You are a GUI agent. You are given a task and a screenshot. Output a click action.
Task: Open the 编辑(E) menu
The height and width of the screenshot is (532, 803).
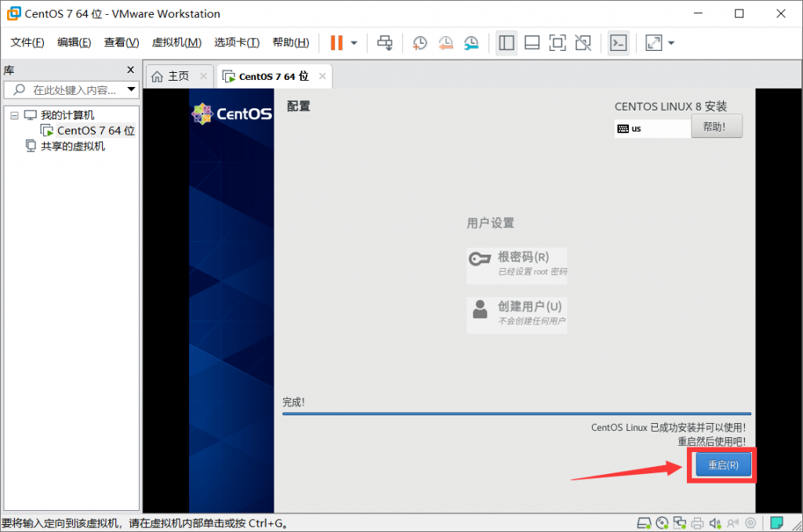(74, 42)
